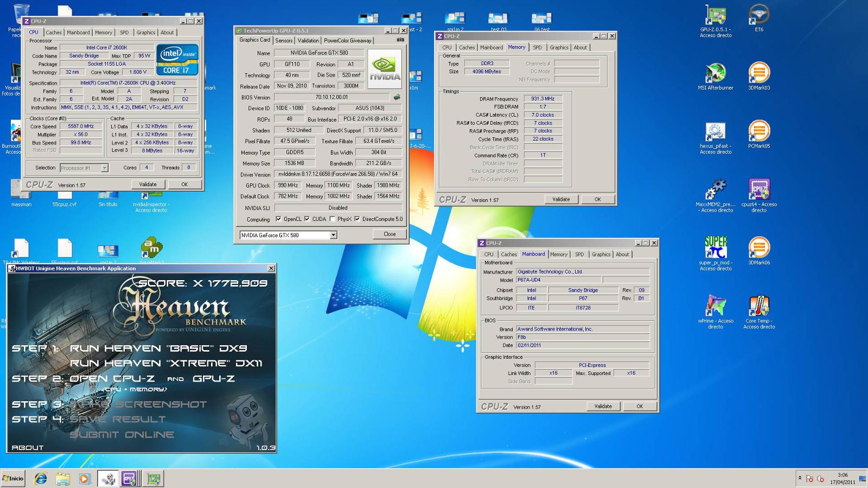Open the NVIDIA GeForce GTX 580 dropdown
Viewport: 868px width, 488px height.
[333, 235]
